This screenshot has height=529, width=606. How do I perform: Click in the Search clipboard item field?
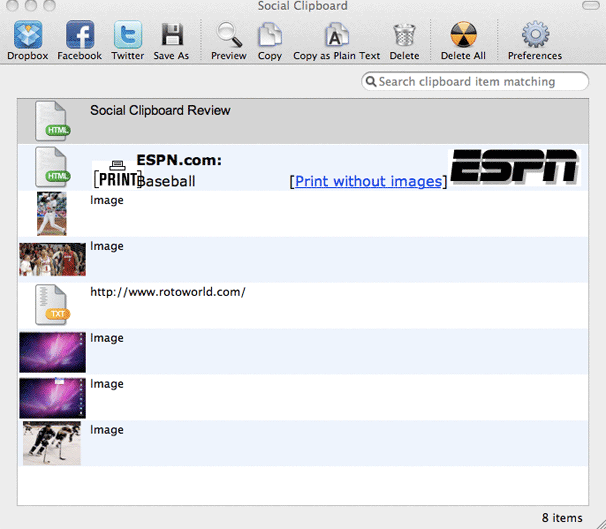475,82
